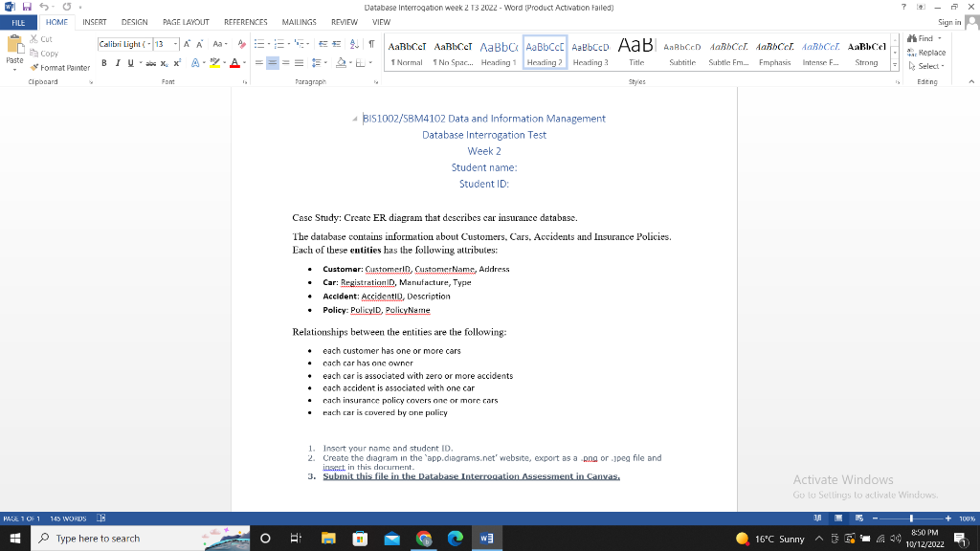Click the Paste clipboard icon
This screenshot has height=551, width=980.
point(14,50)
